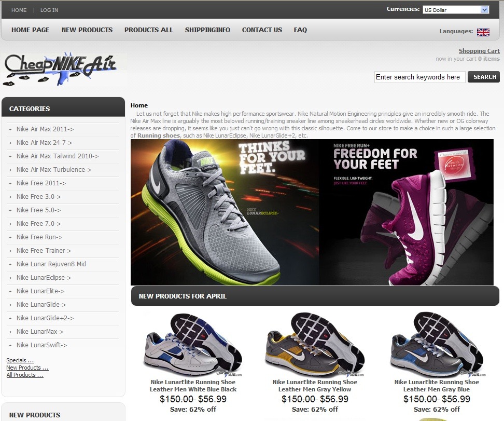Click the Nike Free Run purple banner
The height and width of the screenshot is (421, 504).
[x=407, y=212]
